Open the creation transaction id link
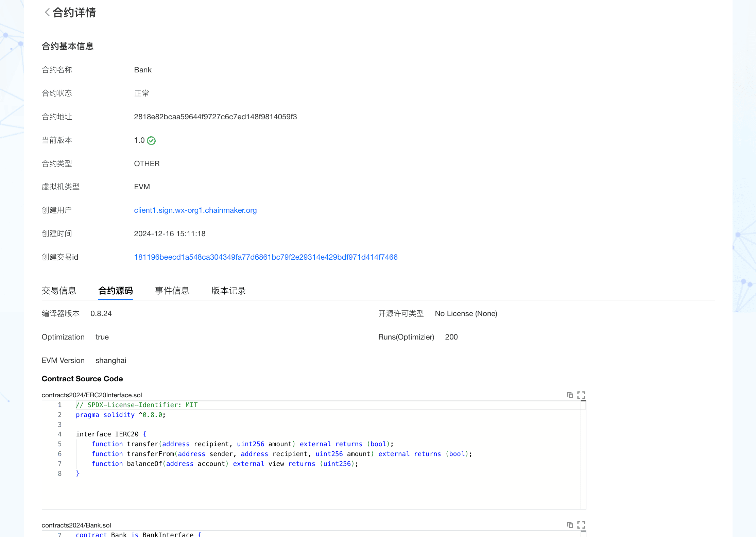The image size is (756, 537). coord(265,257)
